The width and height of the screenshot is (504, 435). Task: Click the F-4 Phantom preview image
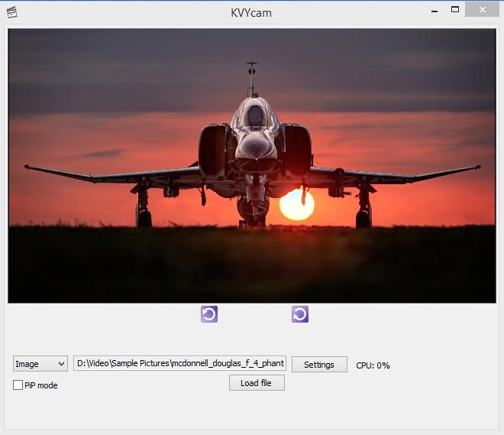[252, 166]
